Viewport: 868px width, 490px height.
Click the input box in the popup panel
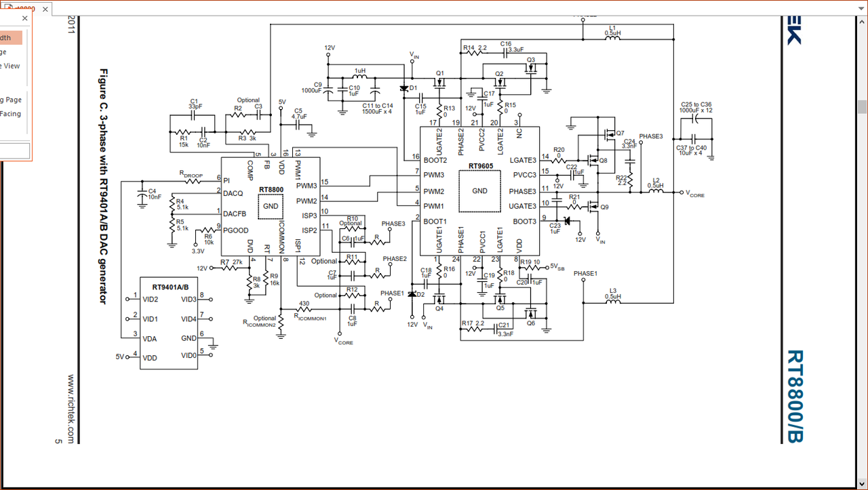click(x=14, y=150)
